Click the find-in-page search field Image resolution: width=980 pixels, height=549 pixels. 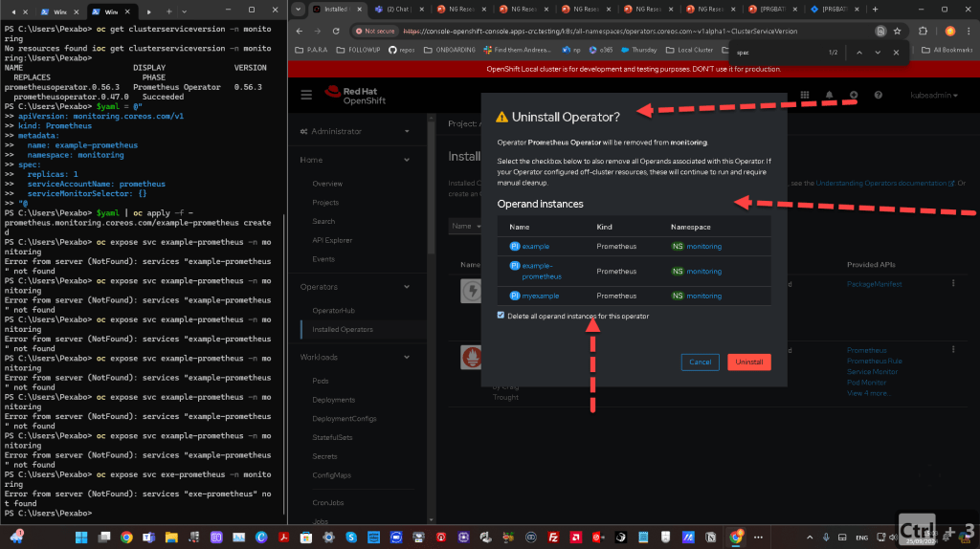(x=778, y=53)
